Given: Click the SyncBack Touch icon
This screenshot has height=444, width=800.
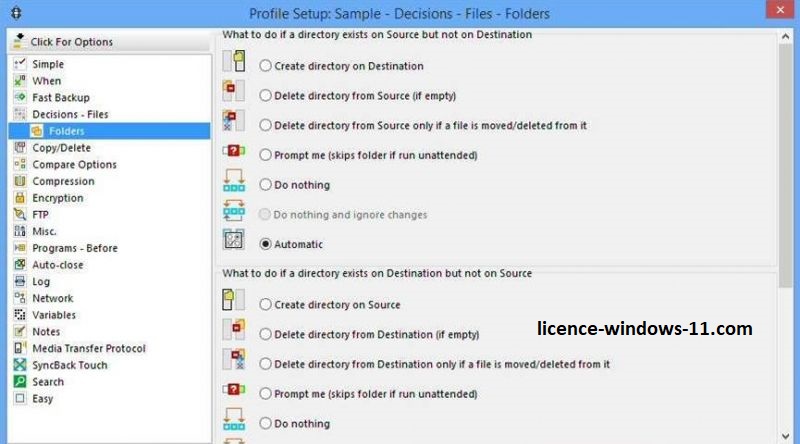Looking at the screenshot, I should click(x=21, y=365).
